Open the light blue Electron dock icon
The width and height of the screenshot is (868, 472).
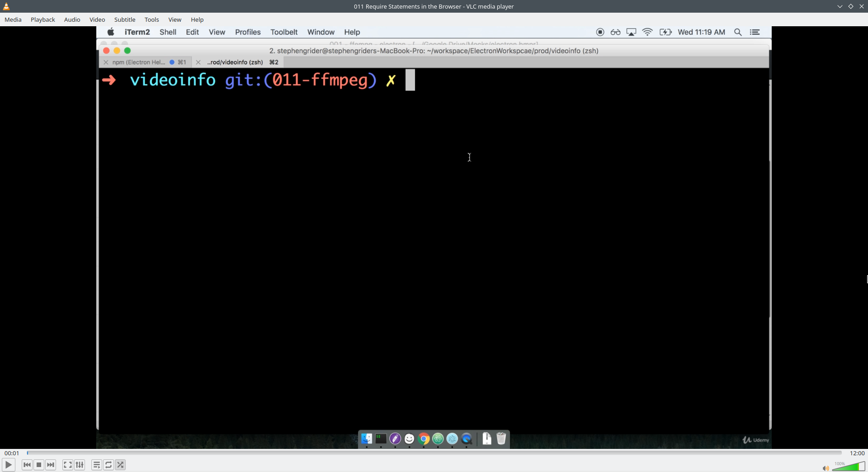click(x=452, y=439)
